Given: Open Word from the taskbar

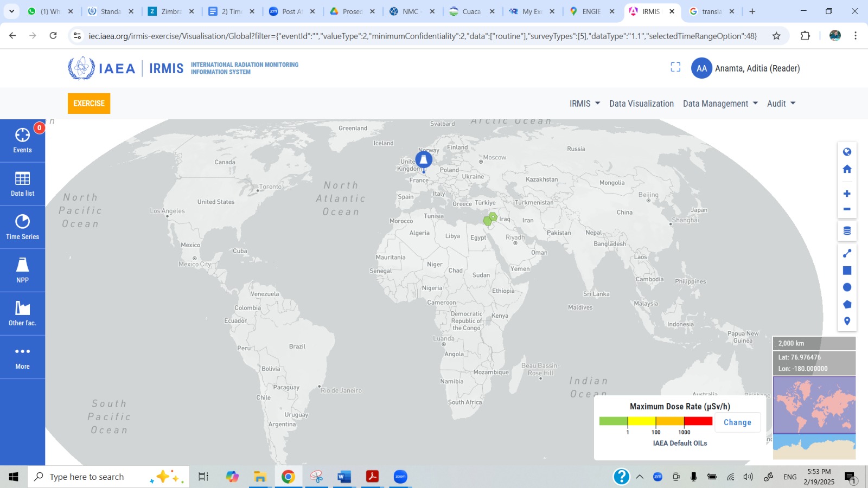Looking at the screenshot, I should 344,477.
